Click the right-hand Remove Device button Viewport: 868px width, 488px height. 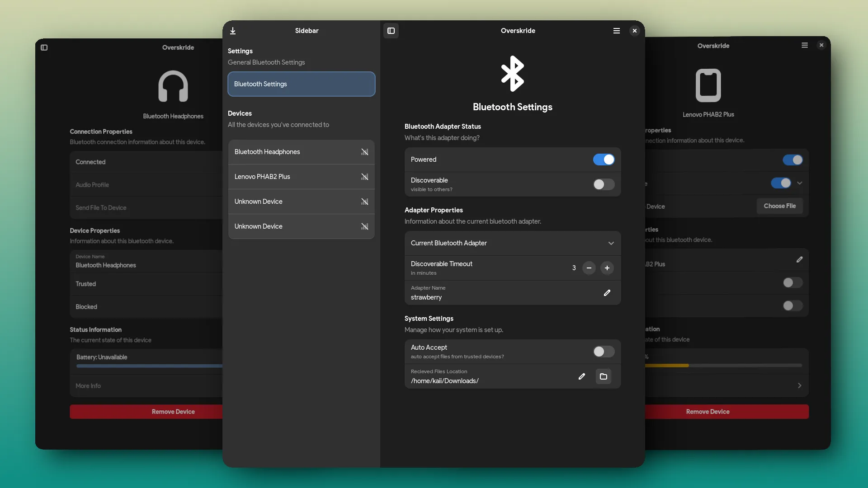click(708, 412)
